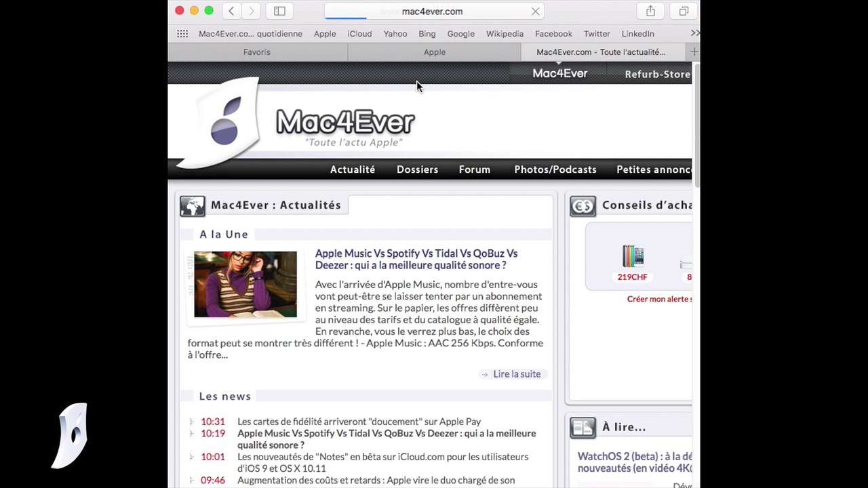Stop loading via the address bar X

point(535,12)
